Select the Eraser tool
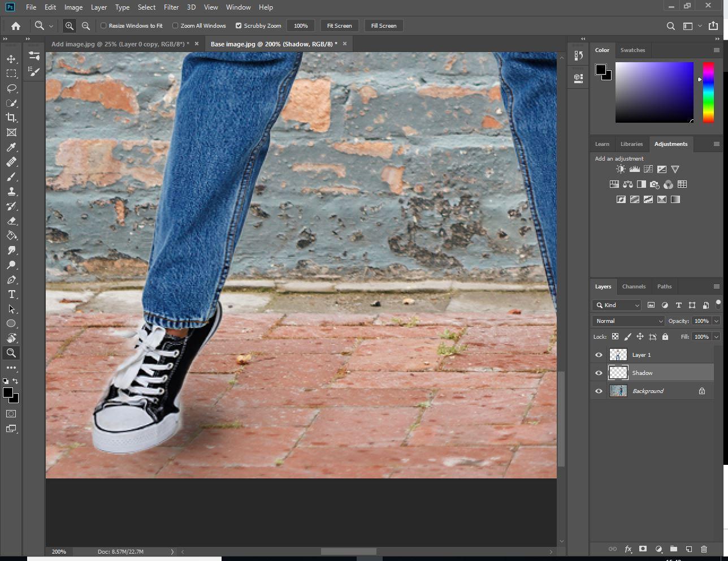Image resolution: width=728 pixels, height=561 pixels. pyautogui.click(x=11, y=221)
